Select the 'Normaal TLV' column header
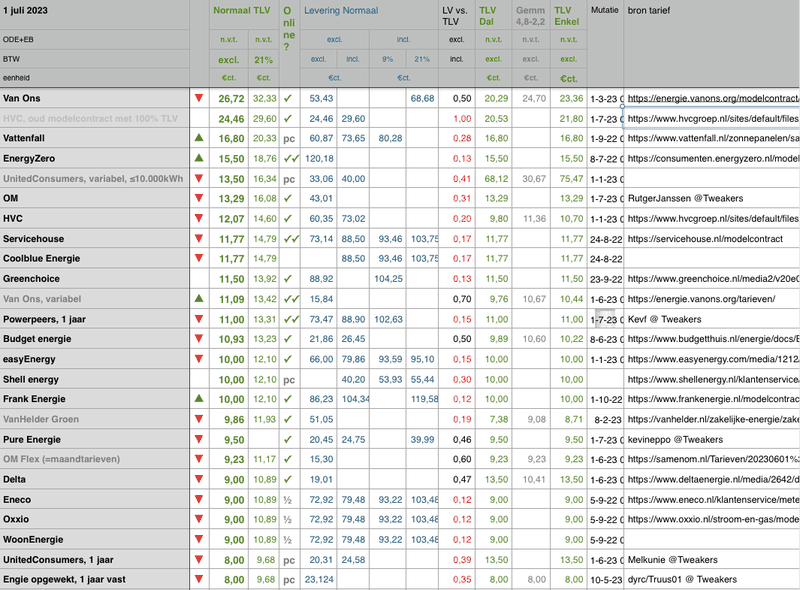 (x=241, y=11)
